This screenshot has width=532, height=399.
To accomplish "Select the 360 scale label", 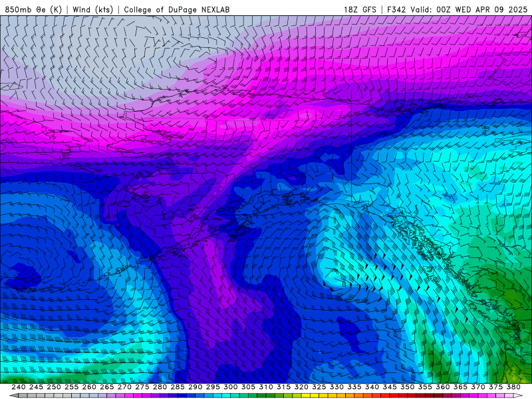I will coord(442,387).
